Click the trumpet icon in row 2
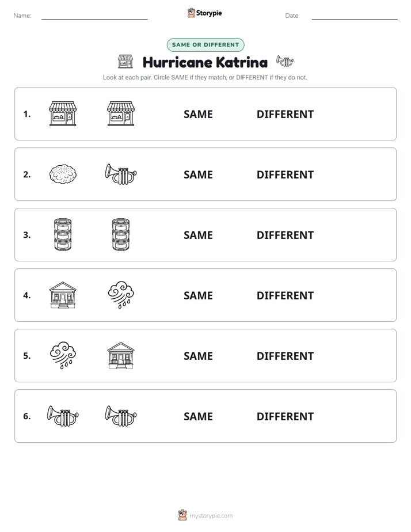Image resolution: width=411 pixels, height=532 pixels. point(121,174)
